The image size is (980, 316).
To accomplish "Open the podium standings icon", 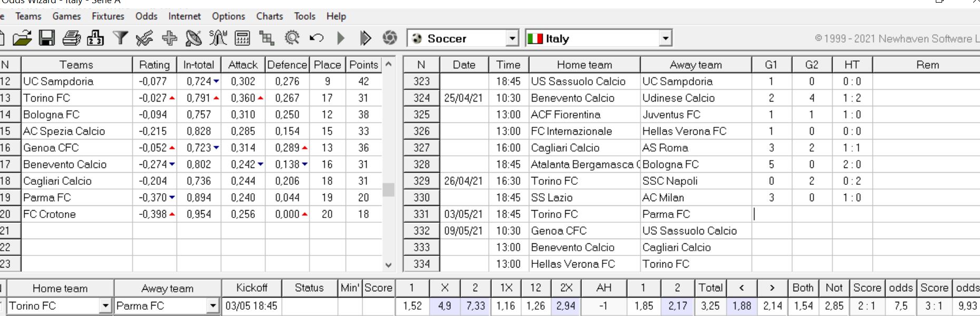I will click(95, 38).
